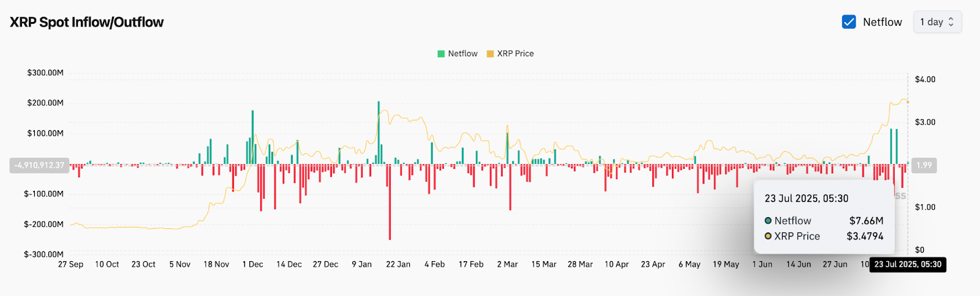Viewport: 980px width, 296px height.
Task: Click the 27 Jun date label
Action: [835, 264]
